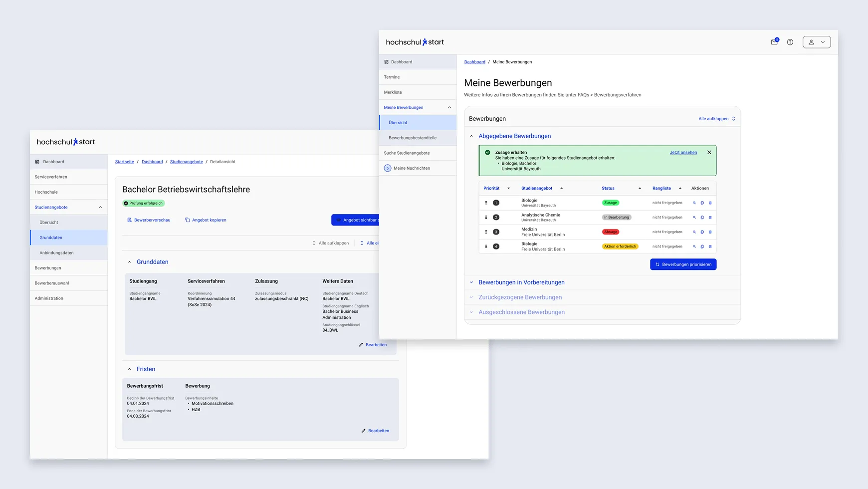Screen dimensions: 868x489
Task: Click the Angebot kopieren copy icon
Action: pos(188,220)
